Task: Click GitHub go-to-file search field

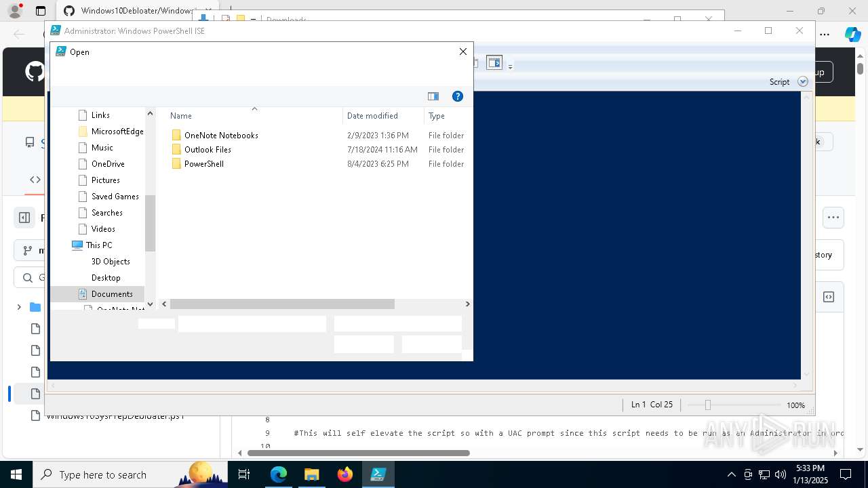Action: (x=31, y=278)
